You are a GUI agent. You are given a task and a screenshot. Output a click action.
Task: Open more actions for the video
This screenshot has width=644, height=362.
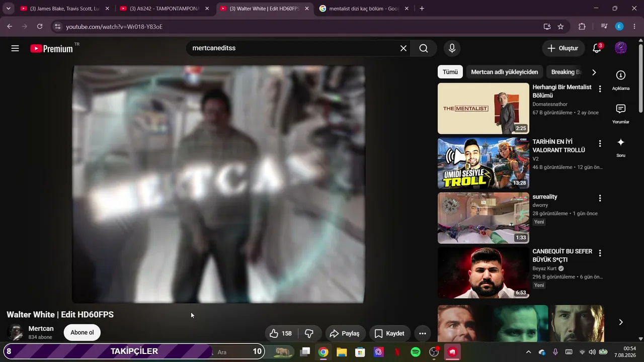point(423,333)
